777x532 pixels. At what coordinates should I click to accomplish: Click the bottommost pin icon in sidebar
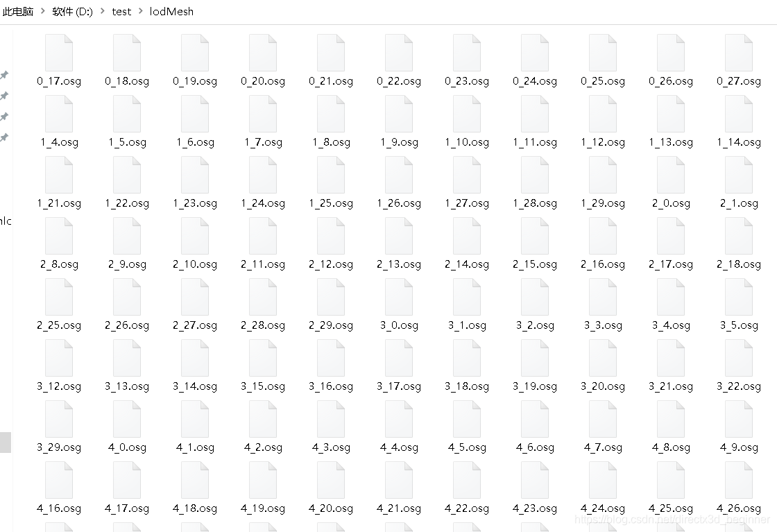tap(4, 137)
